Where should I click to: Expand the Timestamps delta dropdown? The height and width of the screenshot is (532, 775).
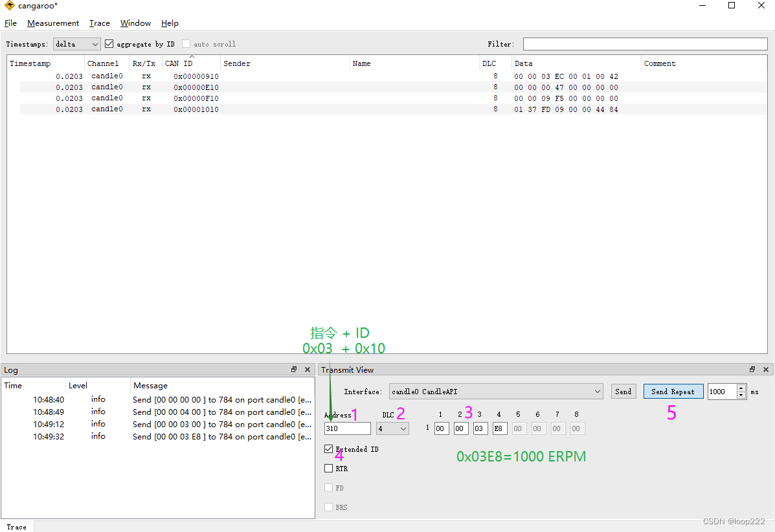point(76,44)
